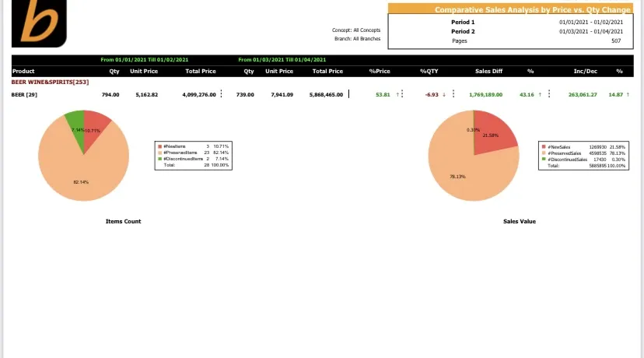Screen dimensions: 644x358
Task: Click the unit price value 7,941.09
Action: (x=282, y=94)
